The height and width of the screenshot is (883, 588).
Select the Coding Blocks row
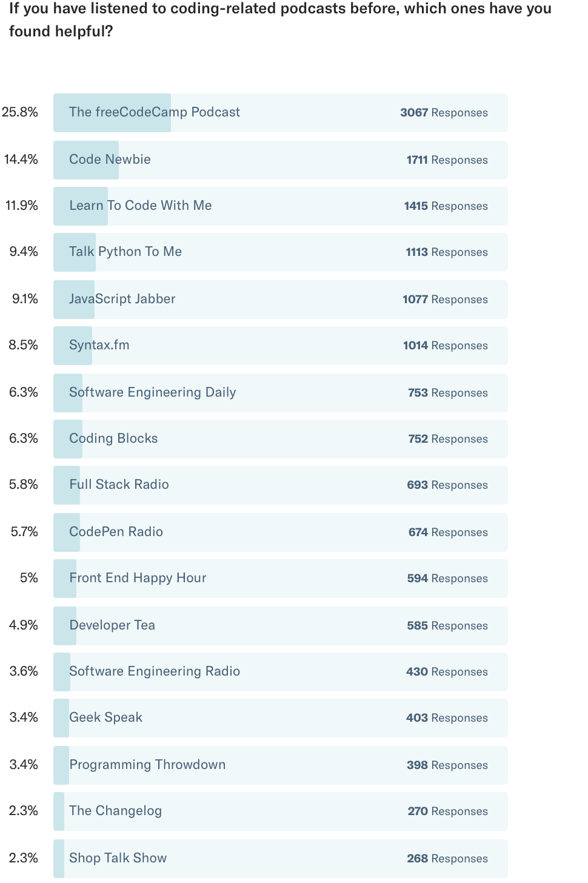(x=281, y=439)
